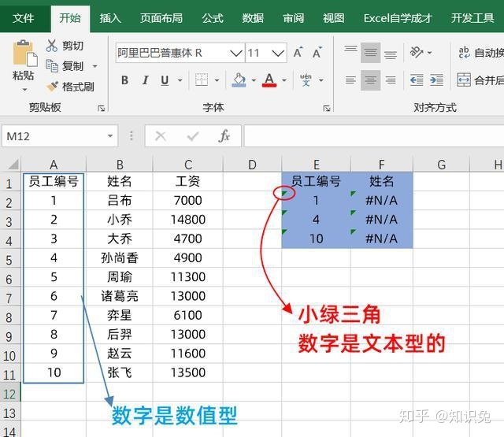Switch to 数据 tab
The image size is (504, 437).
pyautogui.click(x=253, y=18)
